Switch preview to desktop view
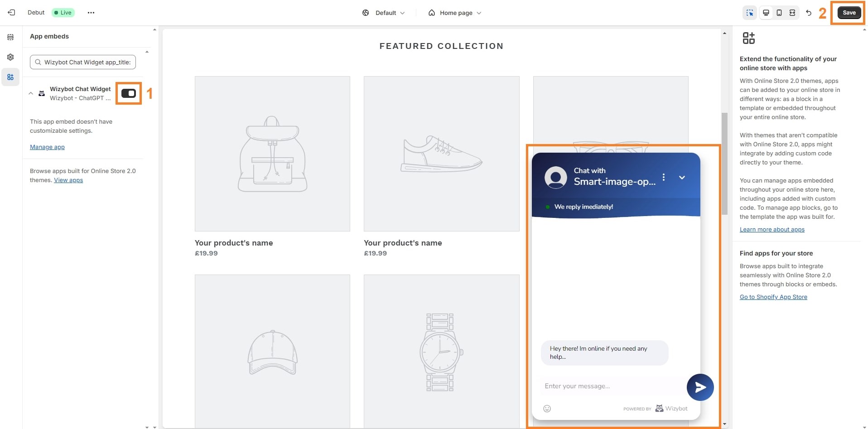Screen dimensions: 868x429 coord(766,13)
